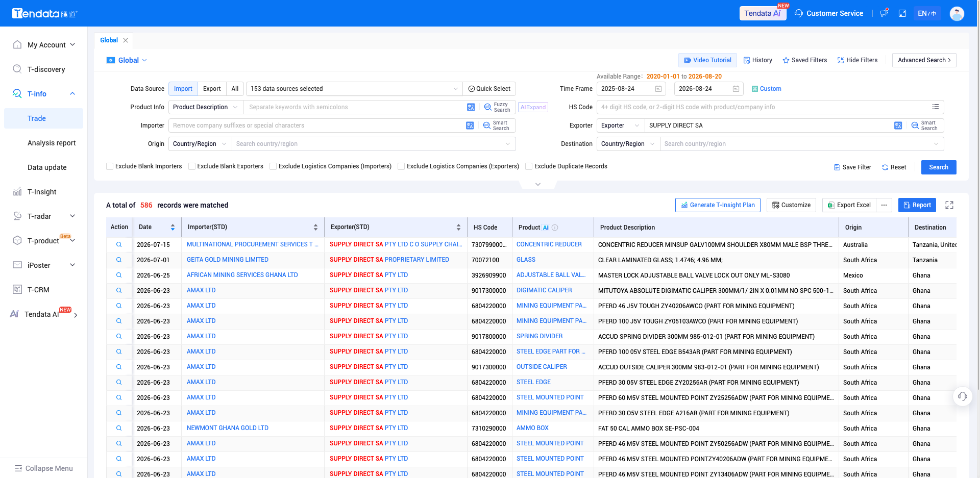
Task: Collapse the filter panel chevron
Action: point(537,184)
